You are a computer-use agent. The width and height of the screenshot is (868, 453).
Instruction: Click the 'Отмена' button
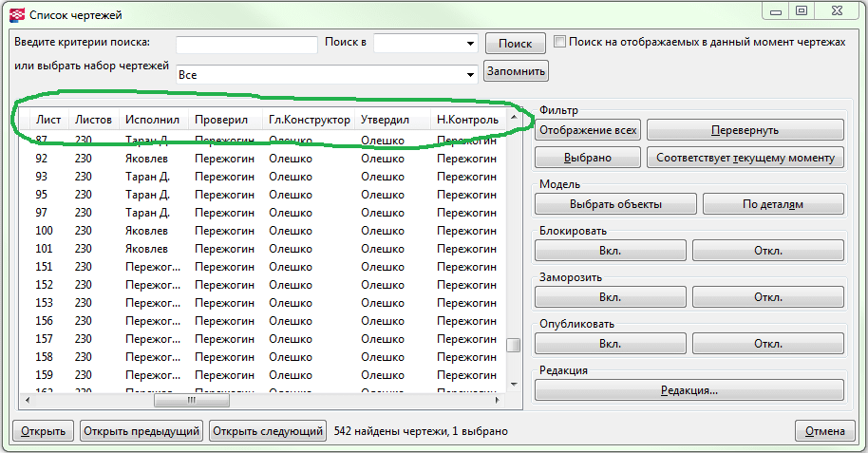point(825,431)
